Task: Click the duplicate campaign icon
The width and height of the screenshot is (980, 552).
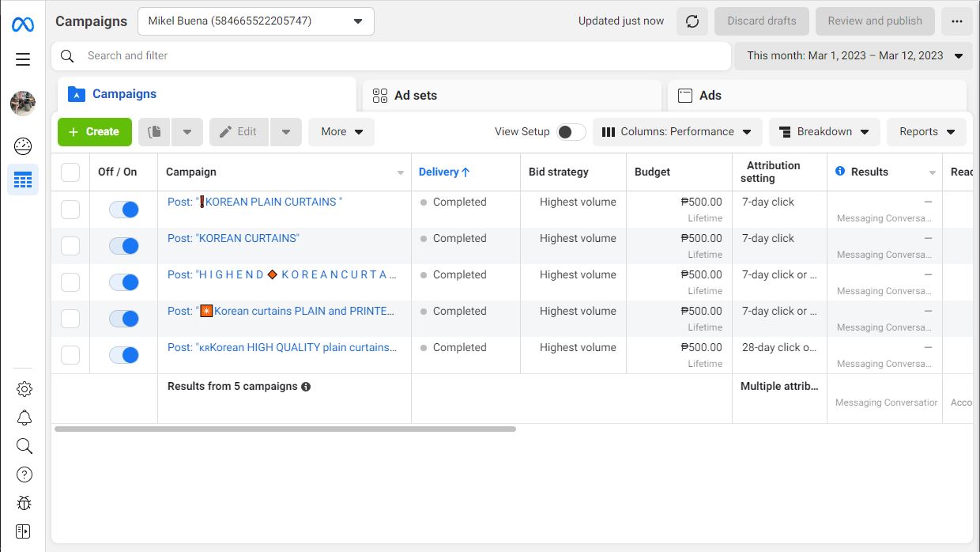Action: point(155,132)
